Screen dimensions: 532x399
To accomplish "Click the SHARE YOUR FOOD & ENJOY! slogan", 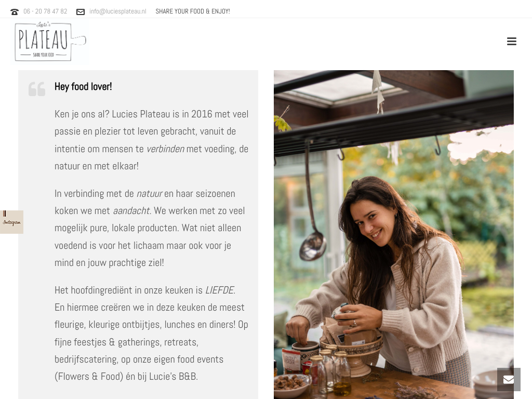I will (193, 11).
